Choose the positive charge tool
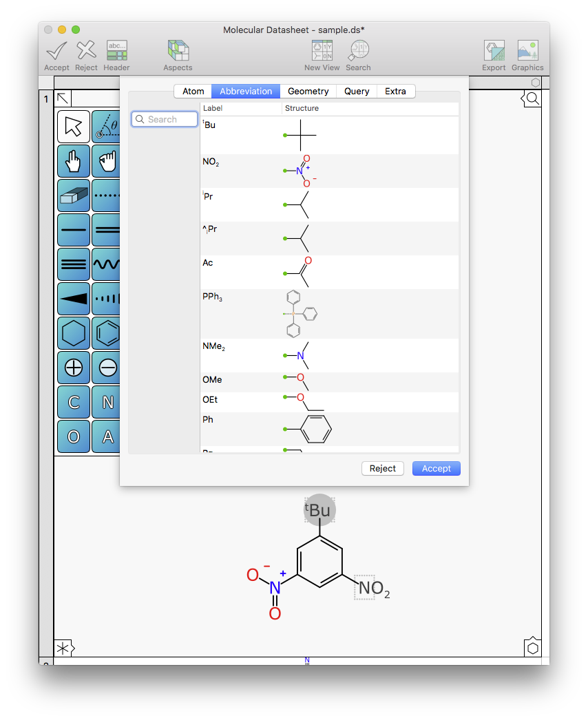 pyautogui.click(x=73, y=367)
